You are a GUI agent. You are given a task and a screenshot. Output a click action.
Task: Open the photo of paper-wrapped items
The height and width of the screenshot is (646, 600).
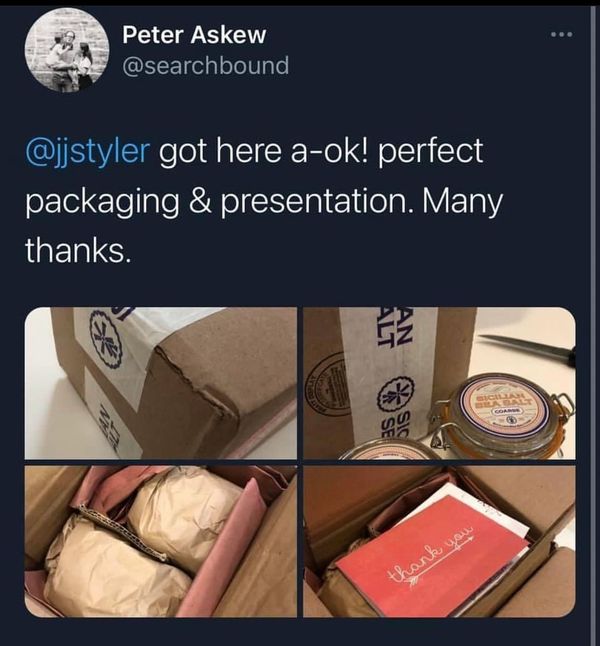click(x=161, y=541)
